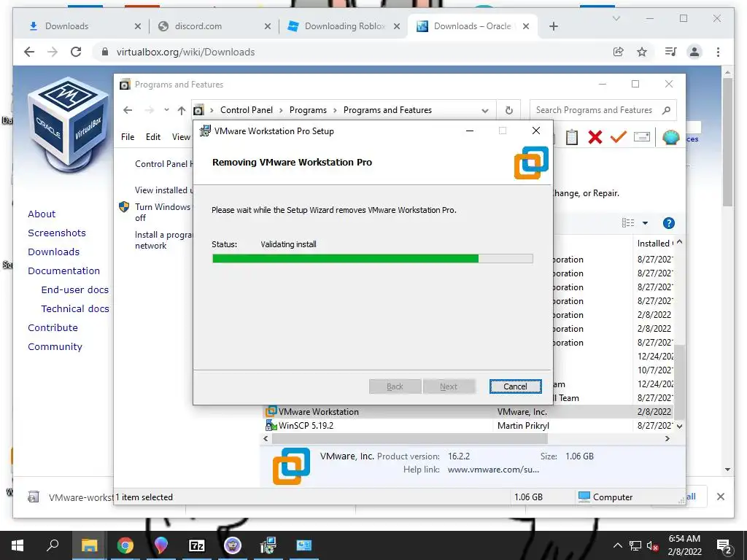Open a new browser tab
The height and width of the screenshot is (560, 747).
coord(553,27)
